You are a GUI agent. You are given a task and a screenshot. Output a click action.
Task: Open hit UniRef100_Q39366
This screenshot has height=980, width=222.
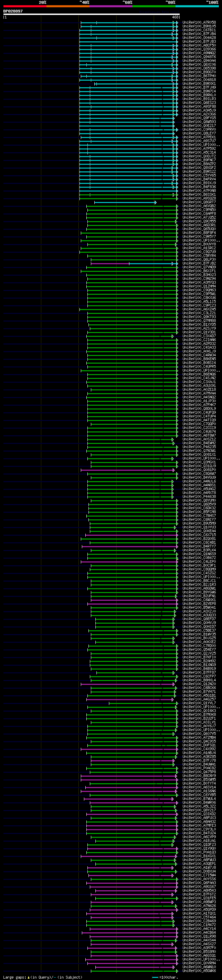click(199, 49)
